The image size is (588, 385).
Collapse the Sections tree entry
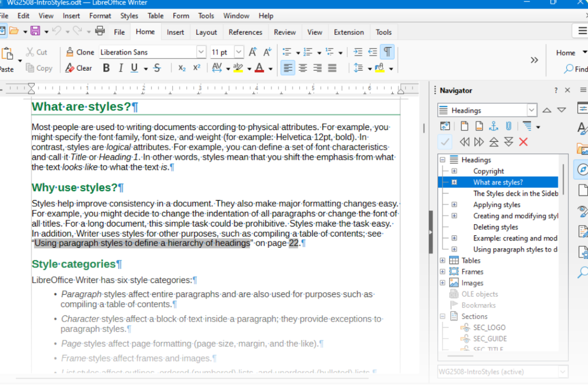tap(442, 316)
